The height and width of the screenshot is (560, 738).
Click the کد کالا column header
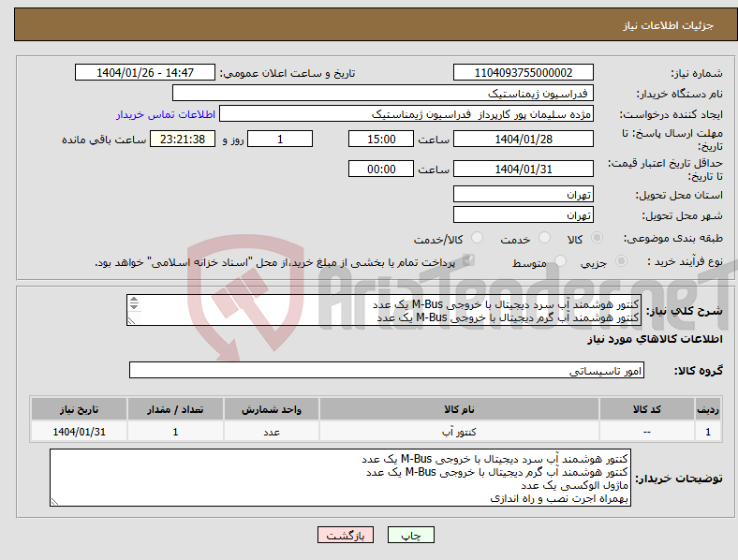coord(647,409)
